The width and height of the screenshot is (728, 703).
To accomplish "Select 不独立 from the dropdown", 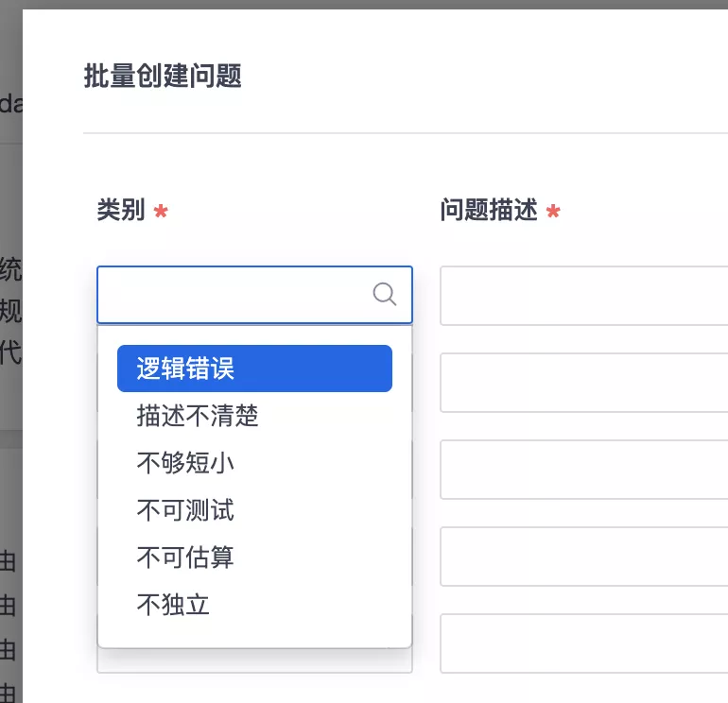I will click(x=254, y=605).
